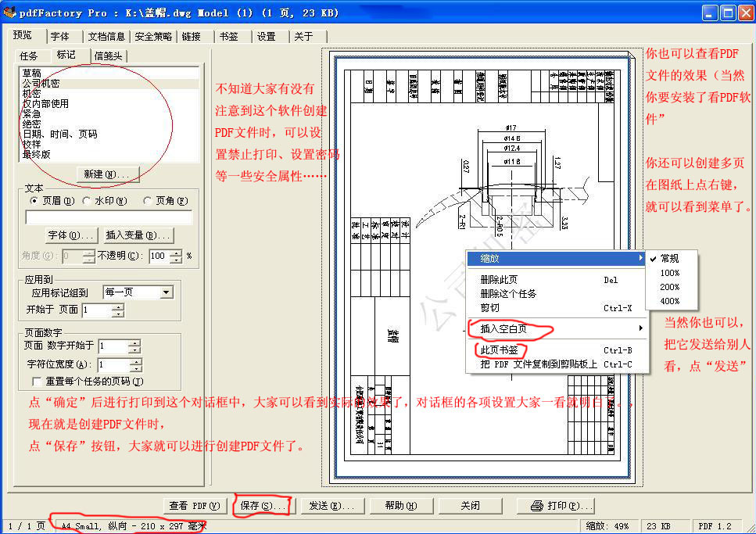This screenshot has height=534, width=756.
Task: Click the 文本 stamp text input field
Action: coord(109,217)
